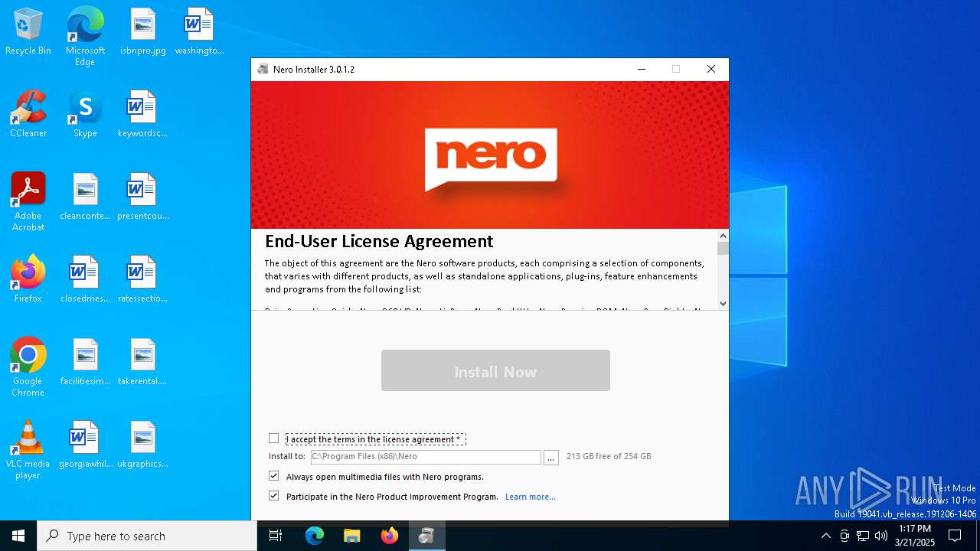Viewport: 980px width, 551px height.
Task: Select closedmes... Word document icon
Action: [85, 279]
